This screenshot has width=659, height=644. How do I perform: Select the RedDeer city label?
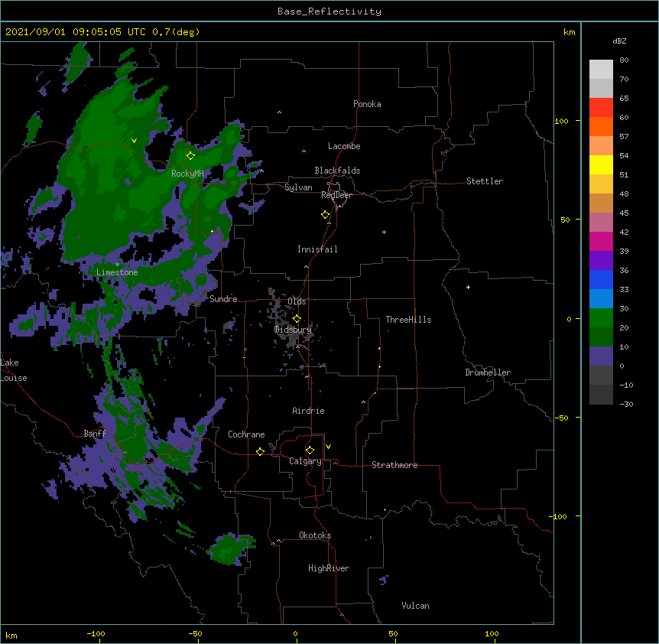pos(336,195)
